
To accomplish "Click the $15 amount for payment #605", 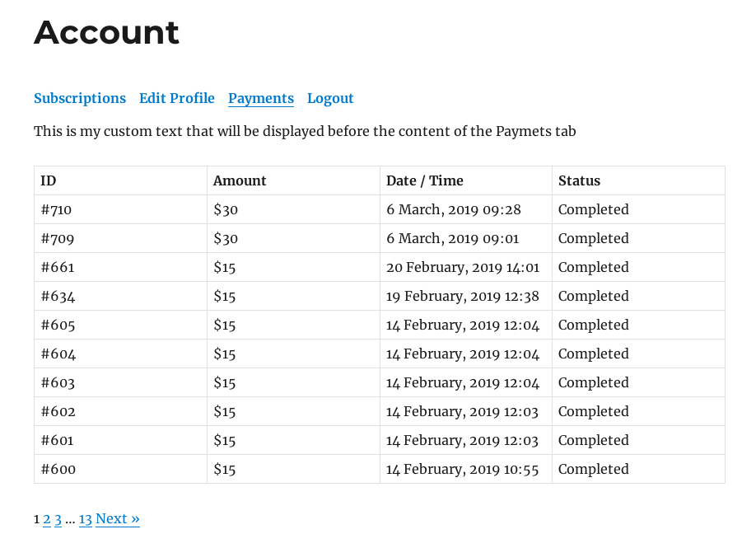I will [225, 326].
